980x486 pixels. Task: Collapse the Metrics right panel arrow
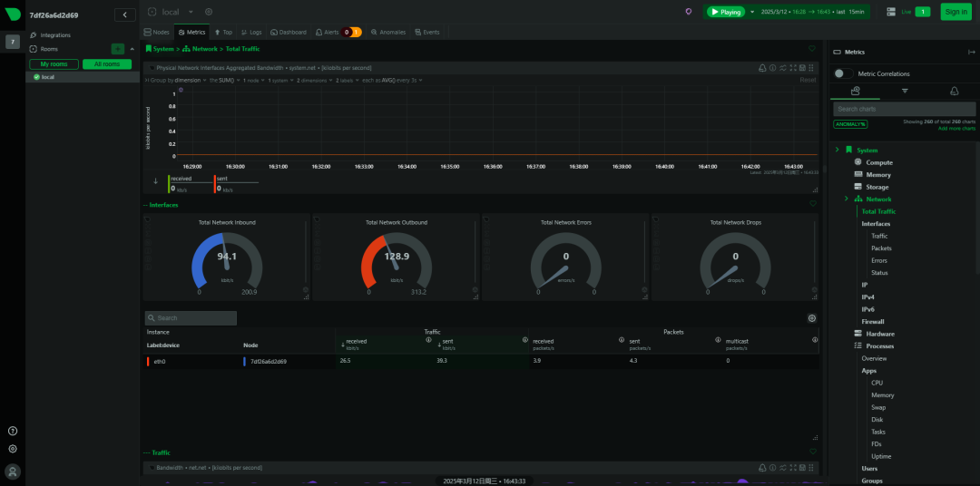point(971,53)
